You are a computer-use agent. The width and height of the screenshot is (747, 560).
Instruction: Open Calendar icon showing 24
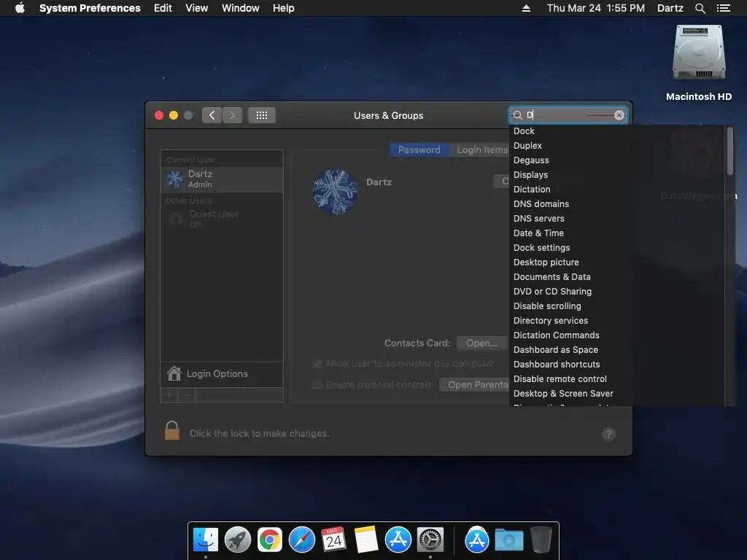click(x=333, y=540)
